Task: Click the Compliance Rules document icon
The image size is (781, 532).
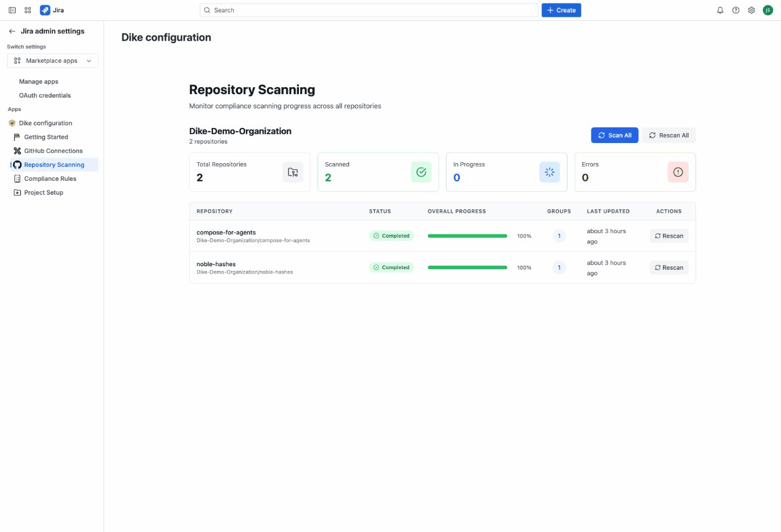Action: click(17, 178)
